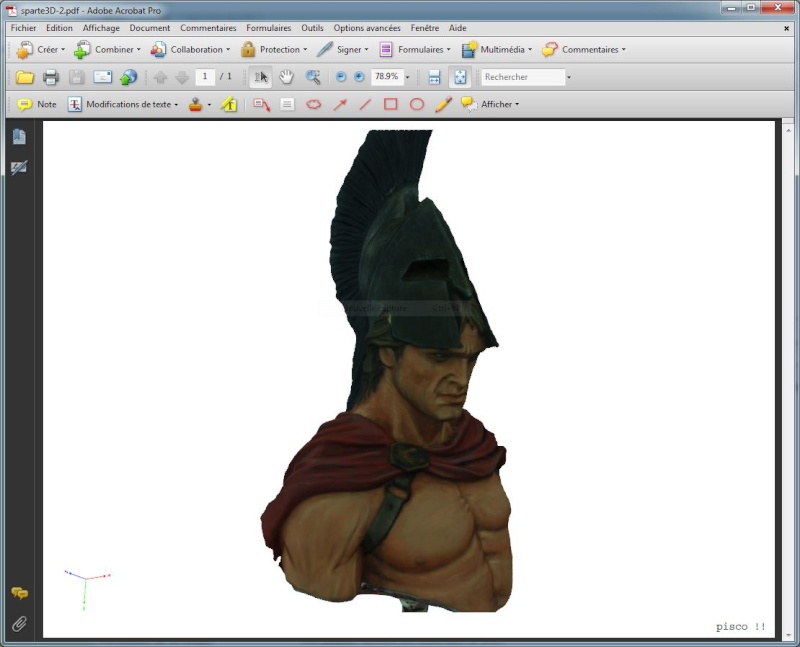Image resolution: width=800 pixels, height=647 pixels.
Task: Expand the Protection dropdown
Action: tap(274, 49)
